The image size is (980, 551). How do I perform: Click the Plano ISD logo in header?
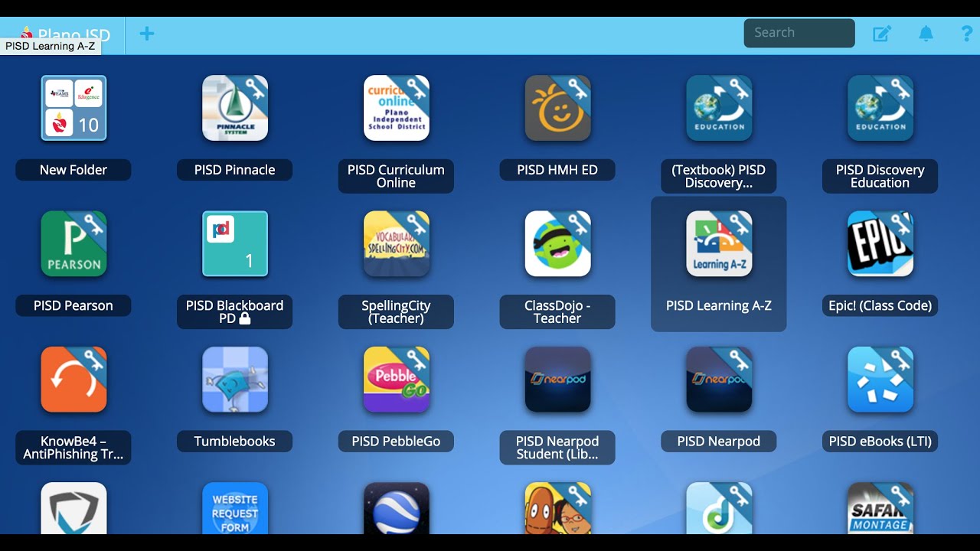(x=65, y=34)
